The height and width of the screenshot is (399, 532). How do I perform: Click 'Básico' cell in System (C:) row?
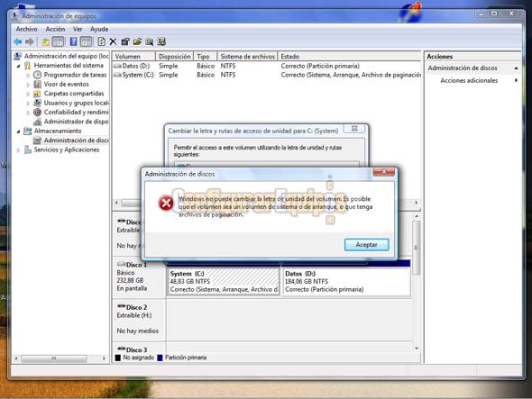click(206, 75)
